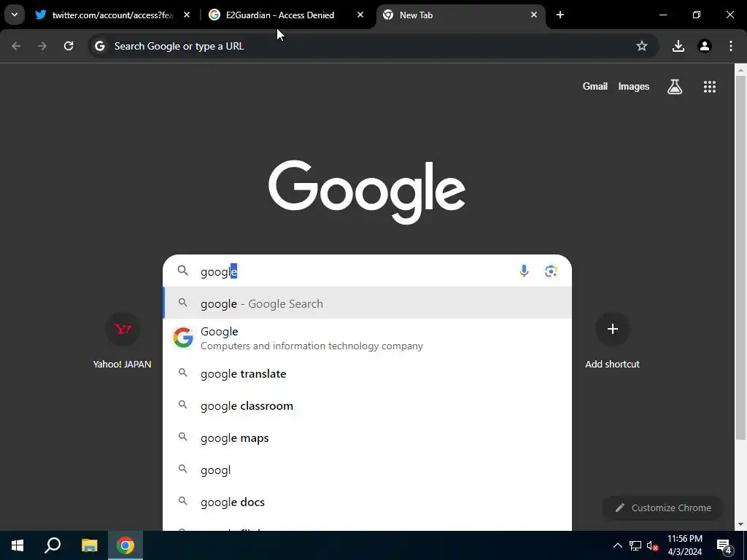Image resolution: width=747 pixels, height=560 pixels.
Task: Open the Chrome profile icon
Action: pyautogui.click(x=705, y=46)
